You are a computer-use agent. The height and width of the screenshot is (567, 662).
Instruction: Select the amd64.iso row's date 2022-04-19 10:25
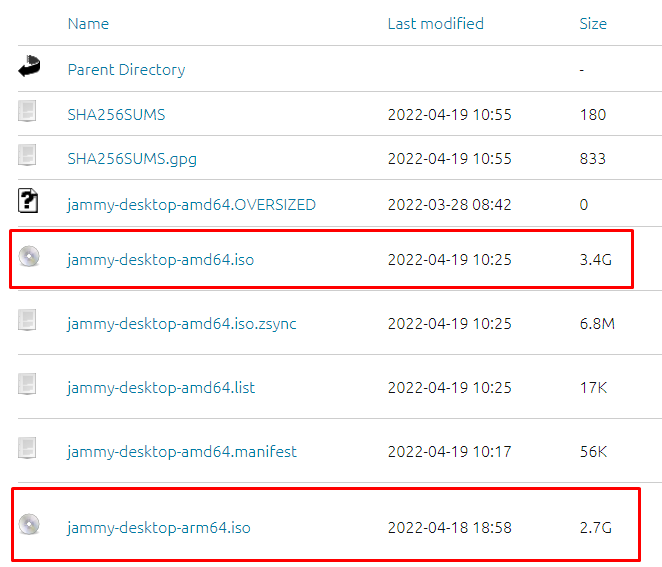coord(450,260)
